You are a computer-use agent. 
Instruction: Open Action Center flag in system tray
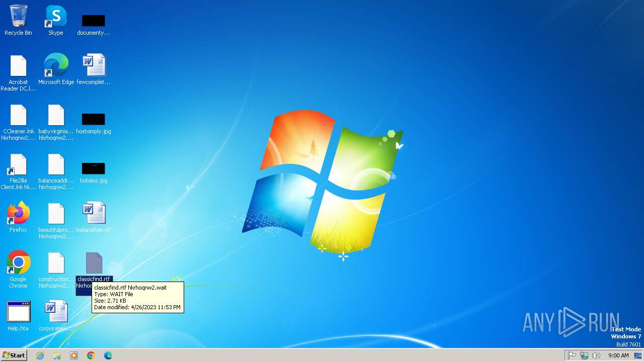pyautogui.click(x=572, y=355)
